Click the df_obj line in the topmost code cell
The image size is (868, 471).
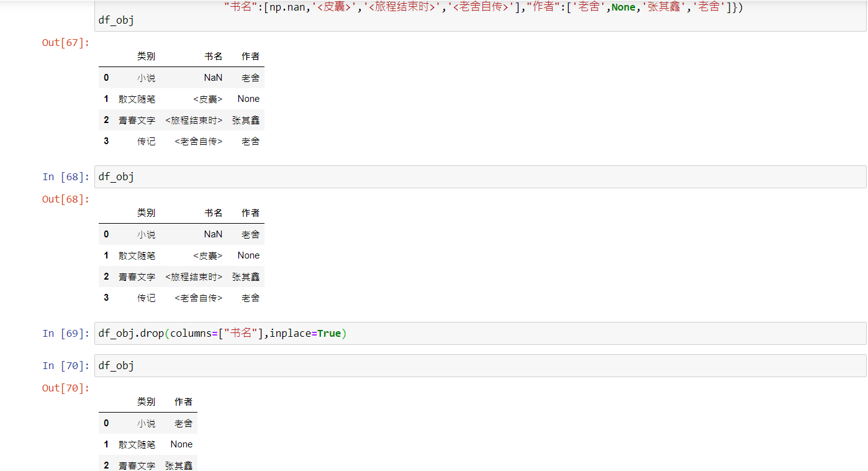(116, 20)
